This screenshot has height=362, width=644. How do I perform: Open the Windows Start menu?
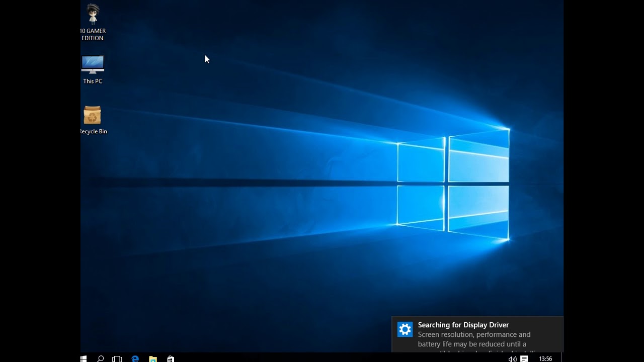(84, 358)
